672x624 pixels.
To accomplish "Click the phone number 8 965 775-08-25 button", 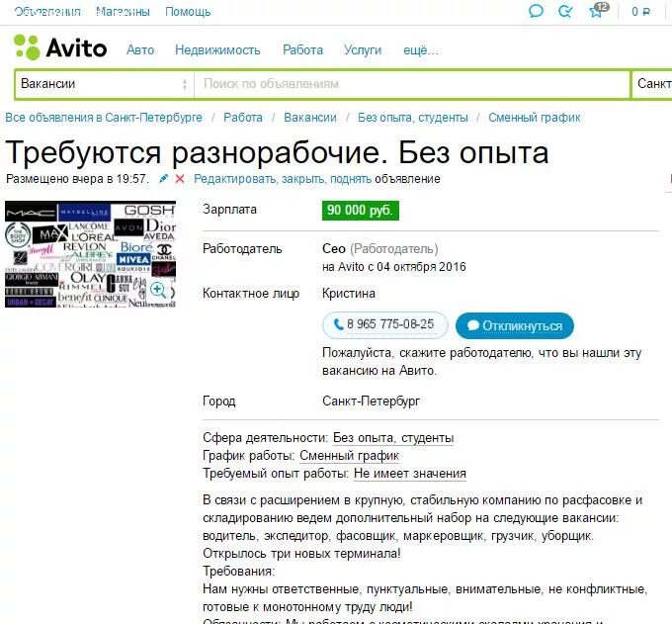I will 385,325.
